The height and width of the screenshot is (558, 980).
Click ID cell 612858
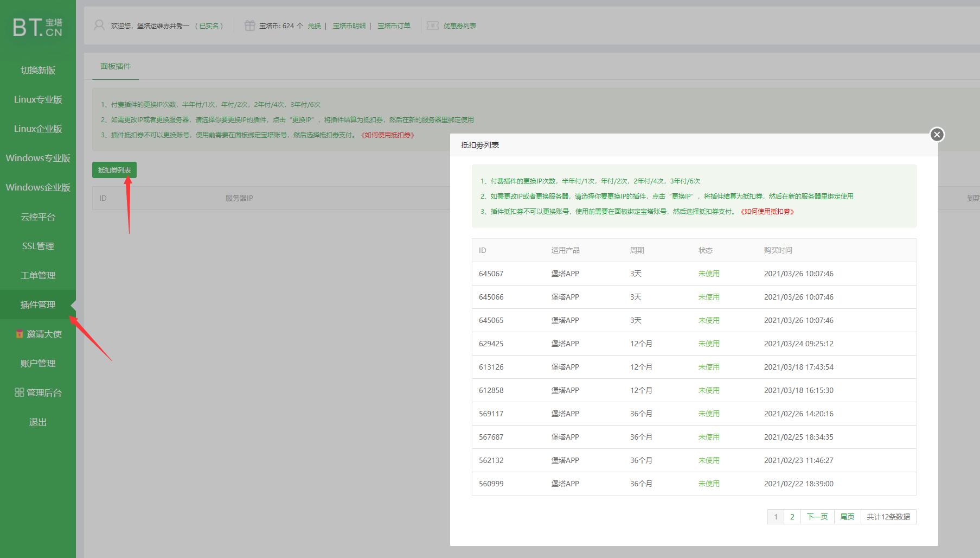[491, 390]
